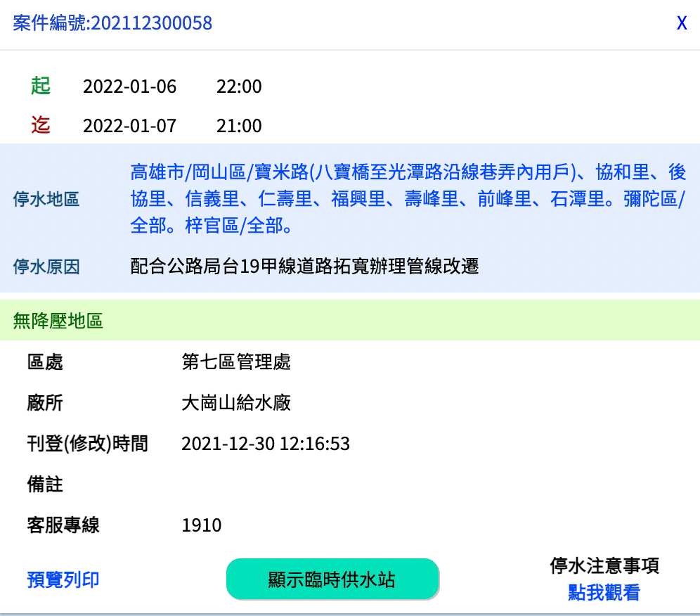Image resolution: width=700 pixels, height=616 pixels.
Task: Click the 預覽列印 print preview link
Action: (x=63, y=579)
